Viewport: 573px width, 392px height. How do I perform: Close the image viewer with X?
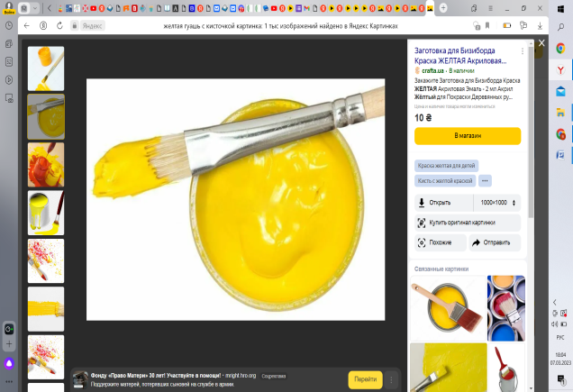tap(541, 42)
